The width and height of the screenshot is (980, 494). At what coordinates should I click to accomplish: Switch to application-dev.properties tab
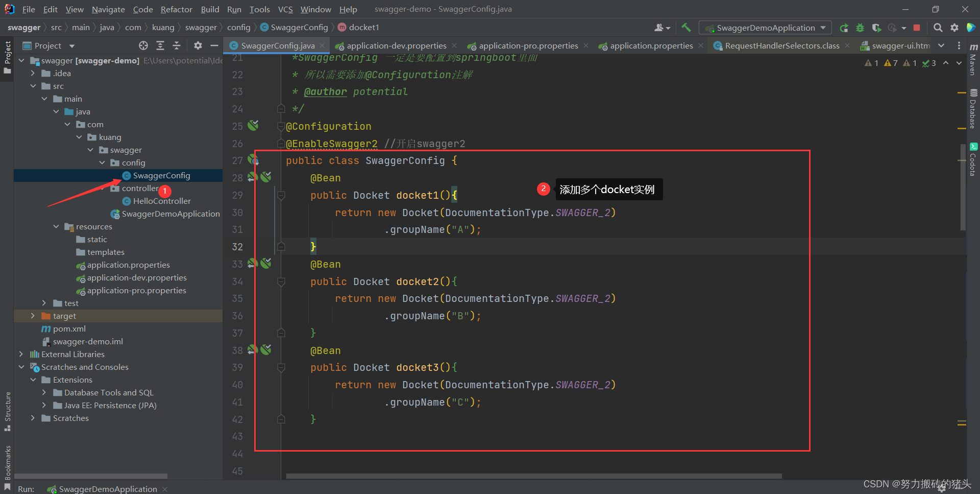[x=396, y=45]
